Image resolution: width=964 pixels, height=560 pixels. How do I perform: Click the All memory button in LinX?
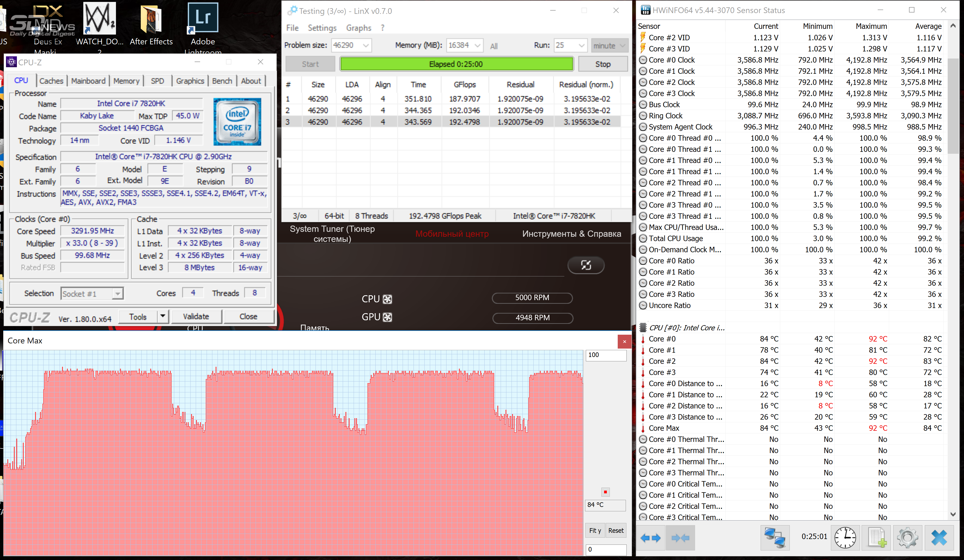tap(494, 46)
